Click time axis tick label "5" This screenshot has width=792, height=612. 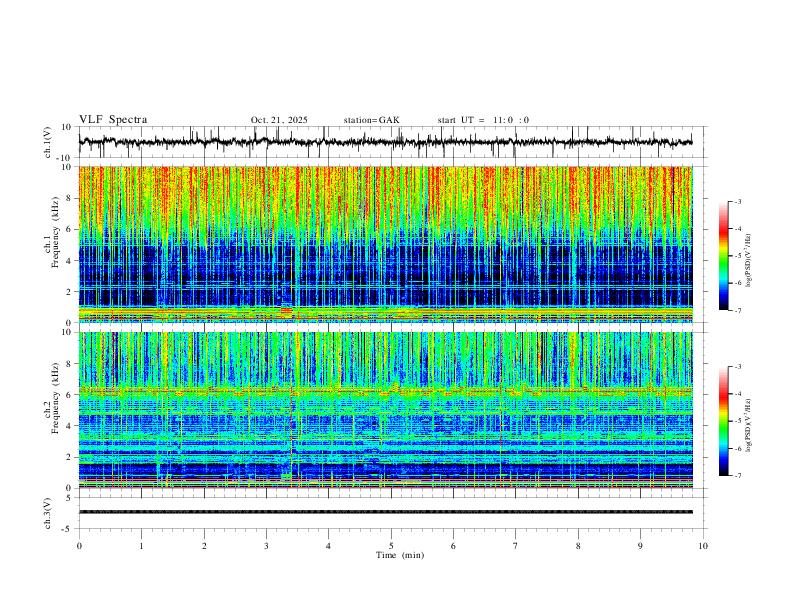coord(391,546)
